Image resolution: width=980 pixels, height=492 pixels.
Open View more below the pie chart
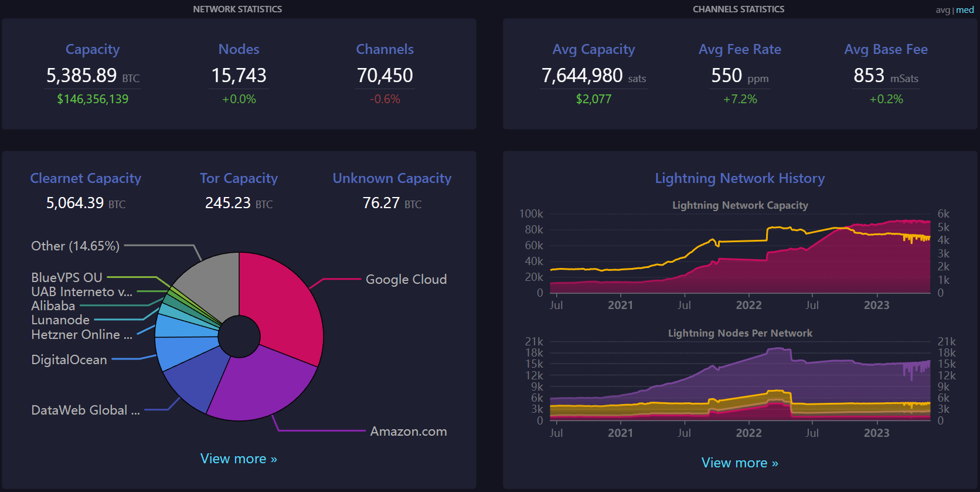(x=239, y=459)
